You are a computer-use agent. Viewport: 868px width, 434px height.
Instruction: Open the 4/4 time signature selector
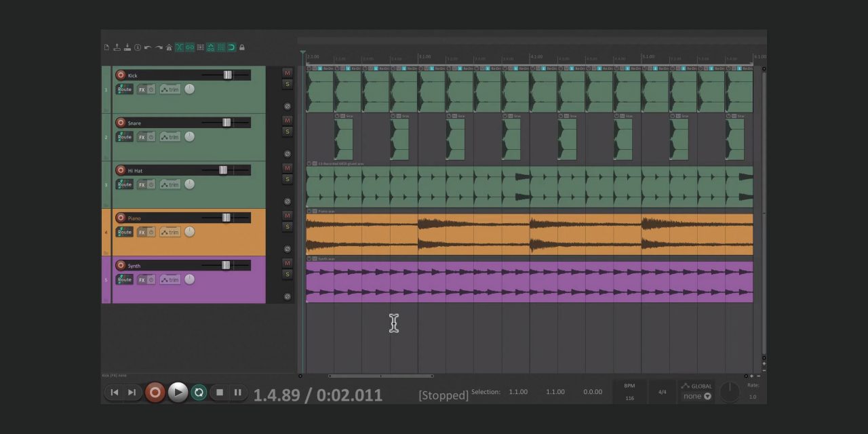(x=662, y=392)
